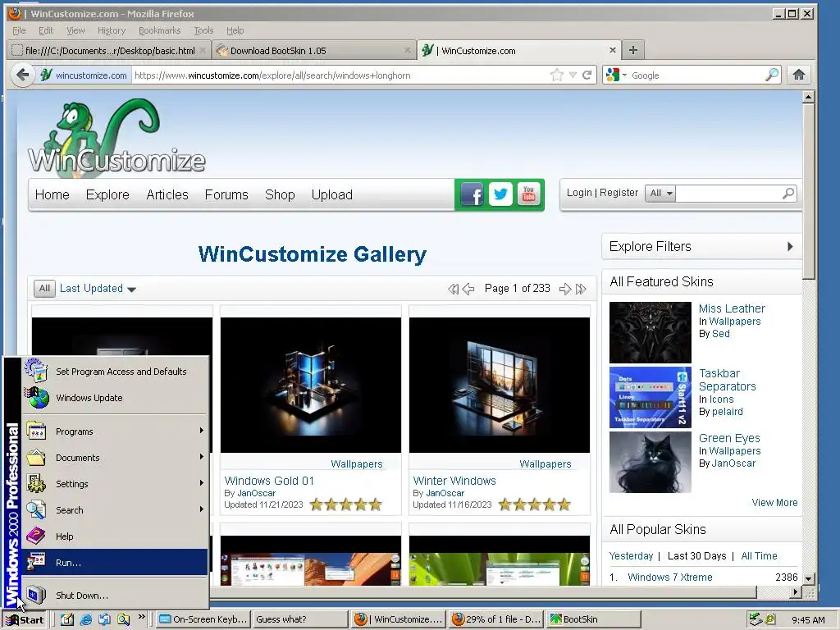Click the Google search magnifier icon
Screen dimensions: 840x630
click(x=771, y=75)
